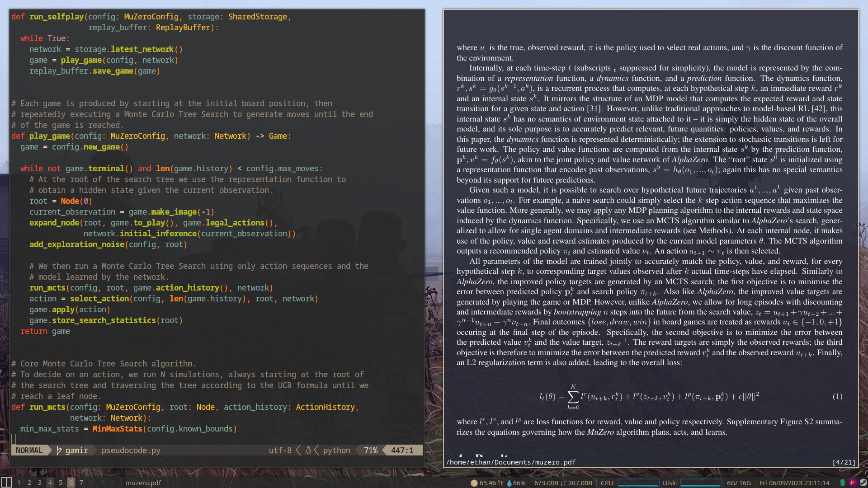This screenshot has height=488, width=868.
Task: Click the date and time display
Action: pos(794,483)
